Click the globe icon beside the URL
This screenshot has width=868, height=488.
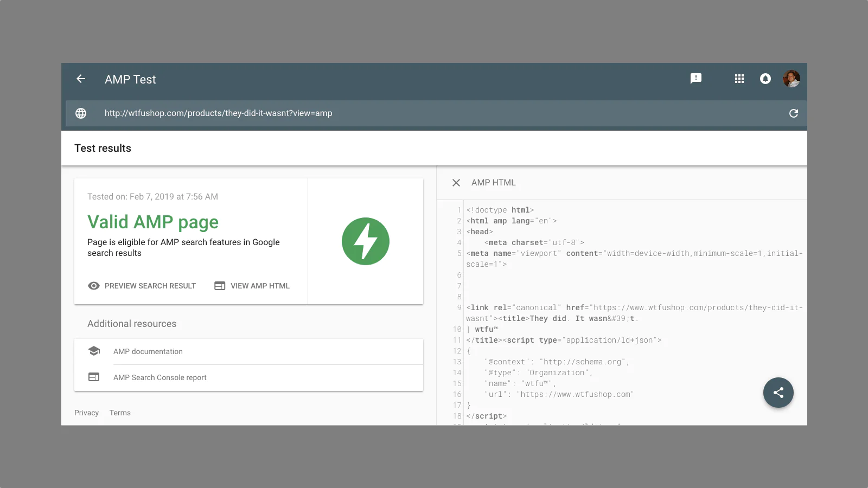coord(81,113)
